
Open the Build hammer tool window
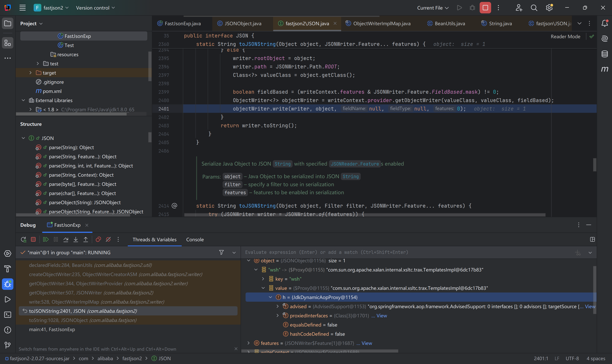coord(8,269)
